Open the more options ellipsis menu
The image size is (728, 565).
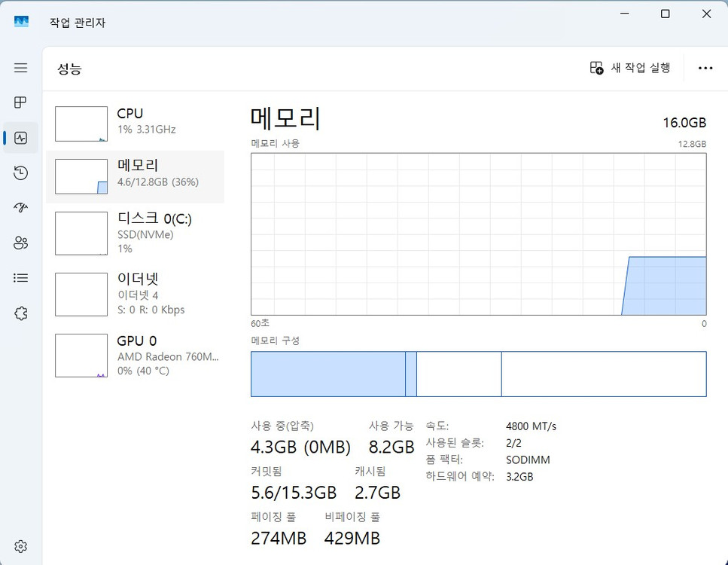click(x=705, y=68)
